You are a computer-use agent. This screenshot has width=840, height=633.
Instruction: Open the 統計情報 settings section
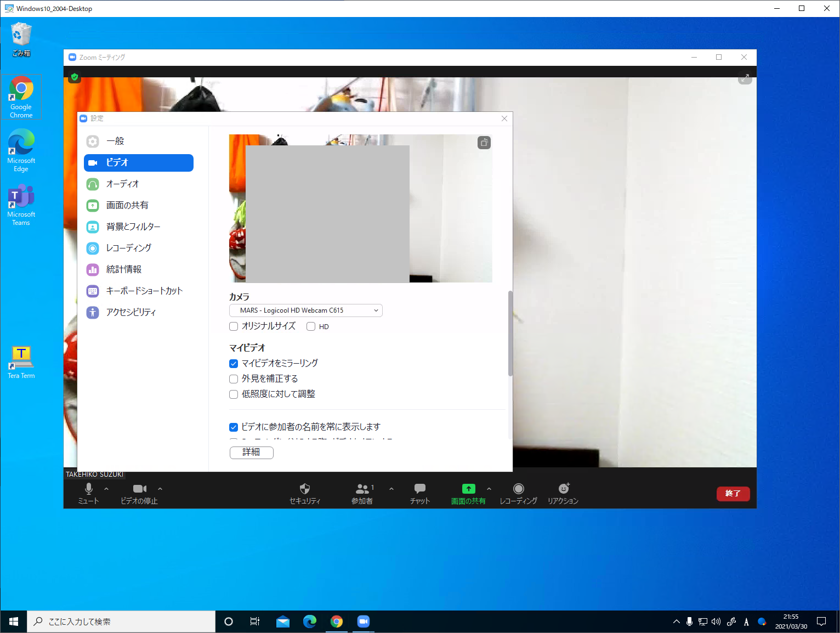[124, 269]
